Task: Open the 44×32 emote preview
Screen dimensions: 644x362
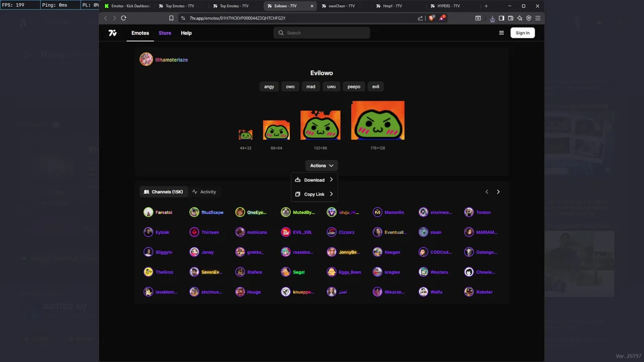Action: [x=246, y=135]
